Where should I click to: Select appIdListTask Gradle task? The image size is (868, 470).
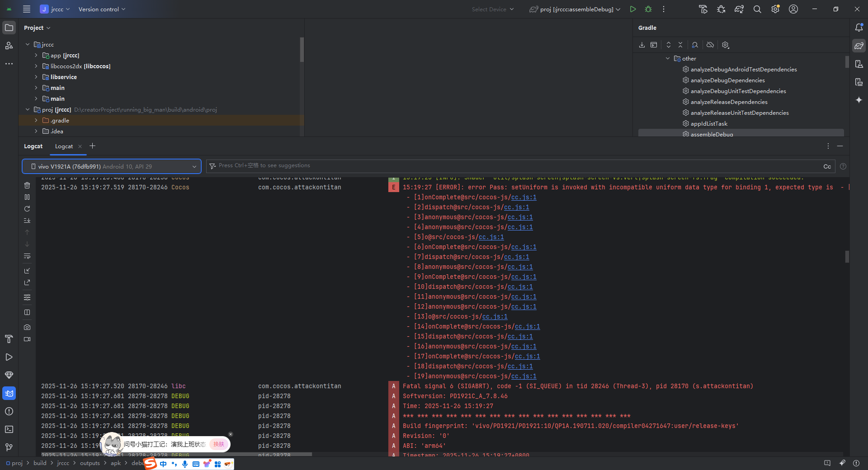(x=709, y=123)
